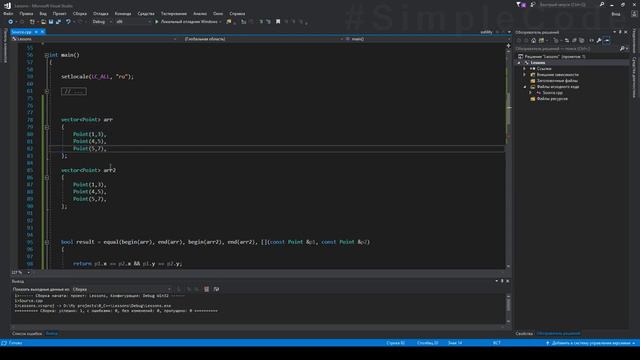Undo the last action with the undo arrow
The image size is (640, 360).
[x=68, y=22]
